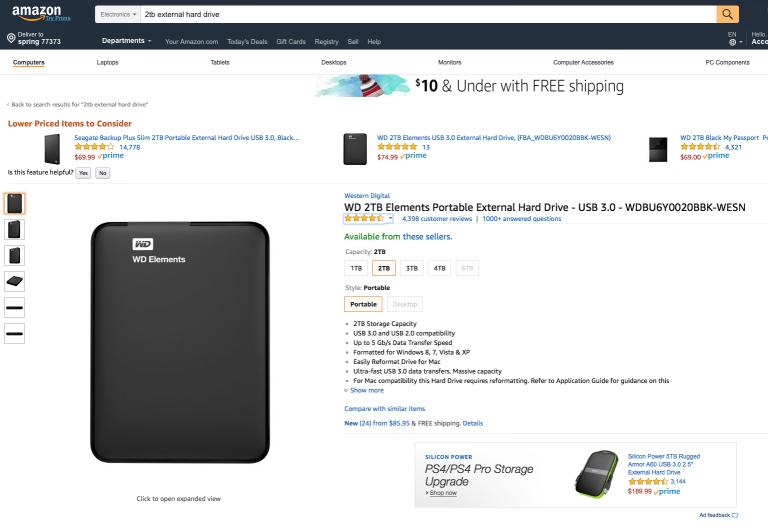Click the Ad feedback speech icon

click(x=735, y=515)
